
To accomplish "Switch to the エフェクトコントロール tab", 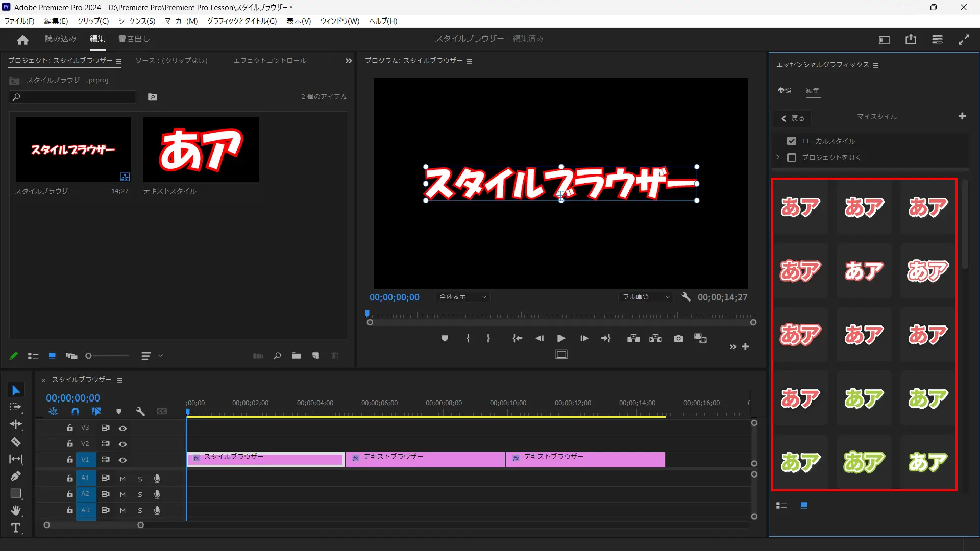I will [x=270, y=61].
